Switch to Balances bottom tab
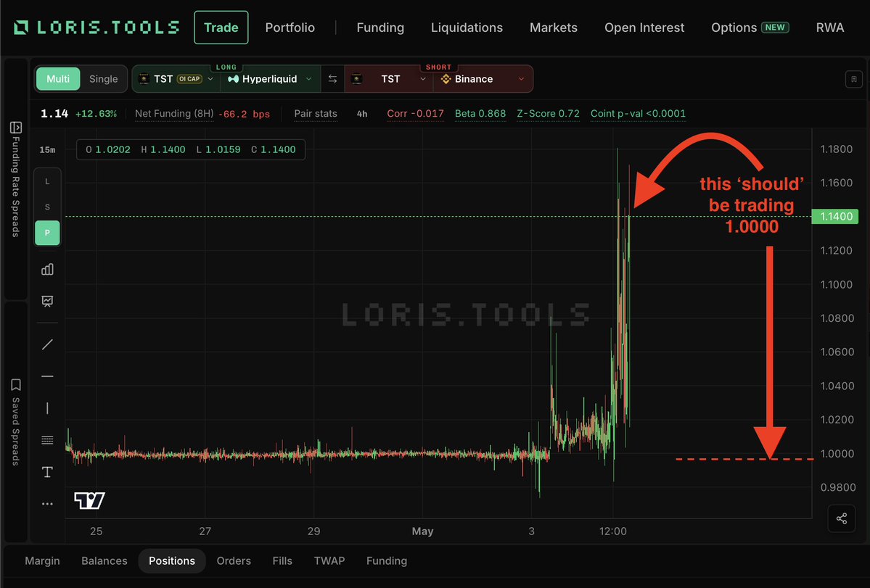The width and height of the screenshot is (870, 588). click(x=104, y=561)
